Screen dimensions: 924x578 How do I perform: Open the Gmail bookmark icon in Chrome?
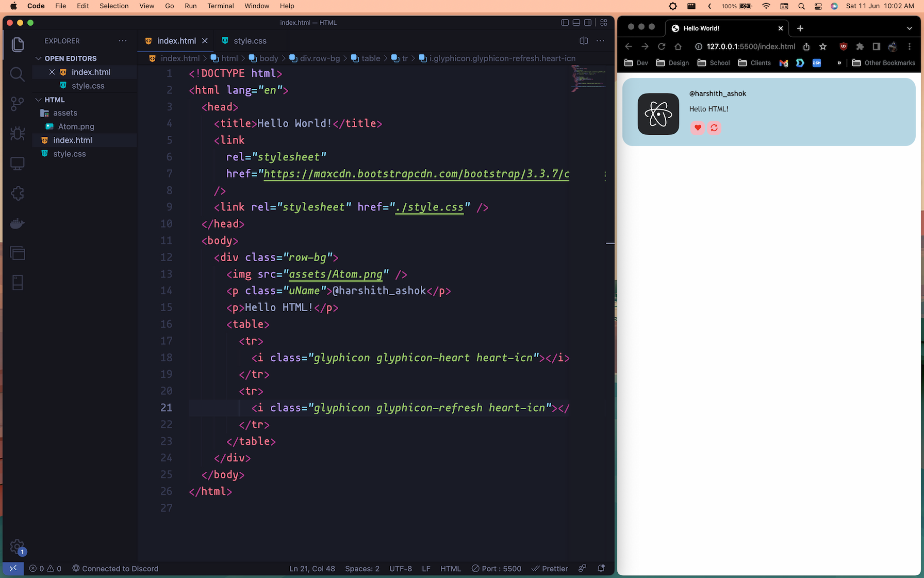[783, 63]
